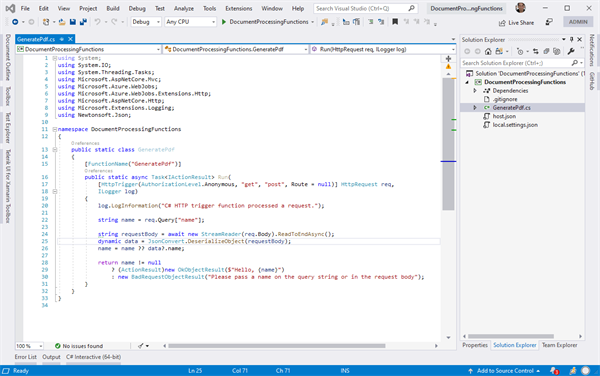Screen dimensions: 600x376
Task: Click the green Start debugging arrow
Action: point(224,22)
